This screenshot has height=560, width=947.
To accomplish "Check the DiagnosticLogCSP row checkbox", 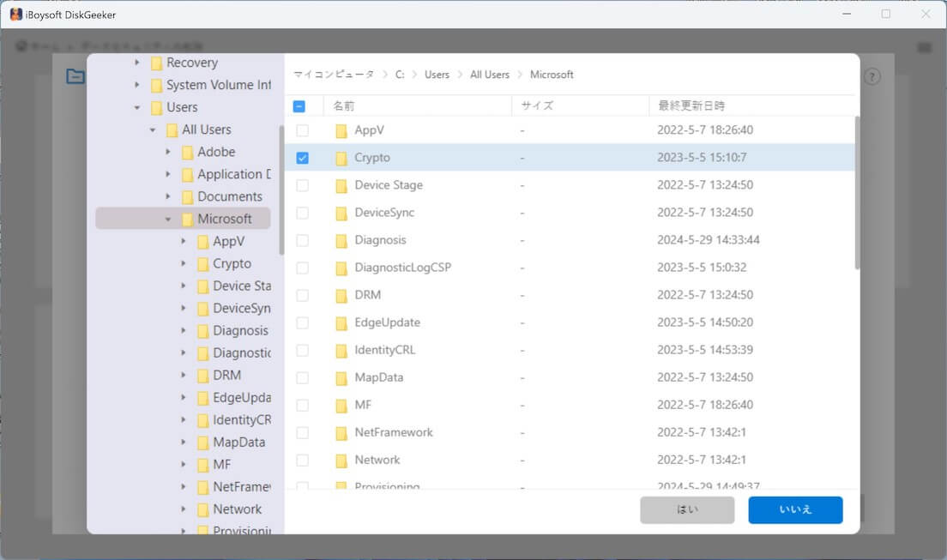I will [303, 268].
